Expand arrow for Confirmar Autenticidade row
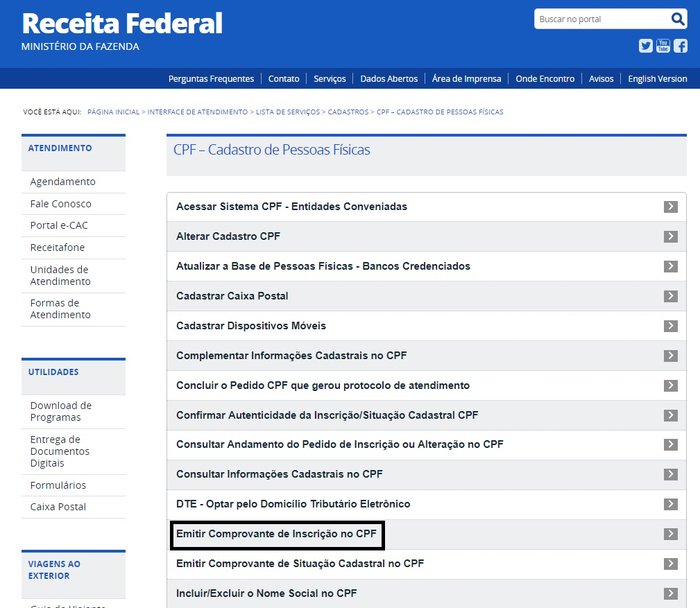 coord(671,416)
